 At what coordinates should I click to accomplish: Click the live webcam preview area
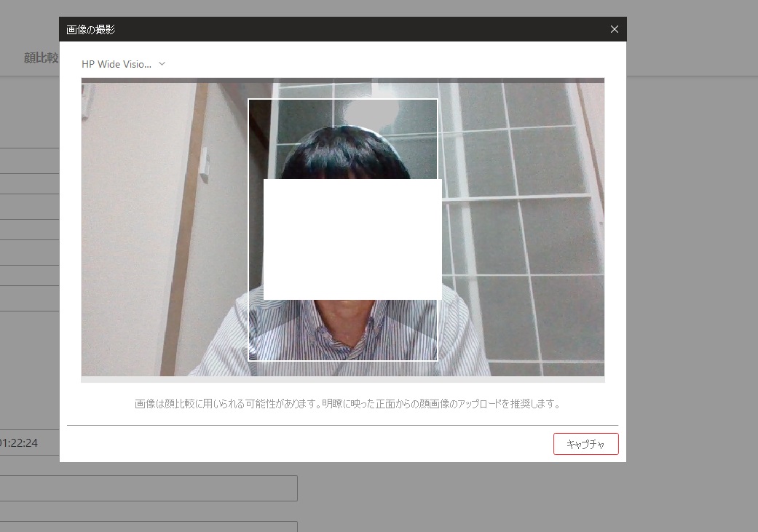pos(146,218)
